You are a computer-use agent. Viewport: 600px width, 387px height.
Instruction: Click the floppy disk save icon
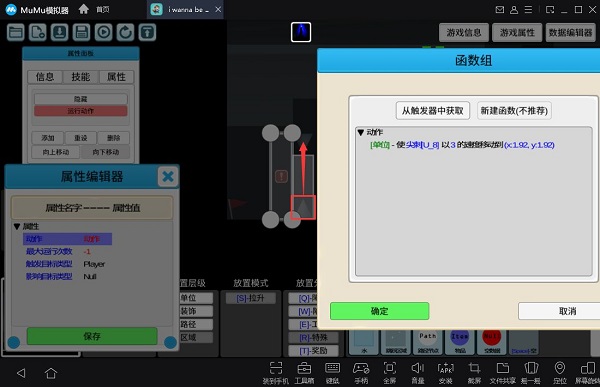pos(81,33)
